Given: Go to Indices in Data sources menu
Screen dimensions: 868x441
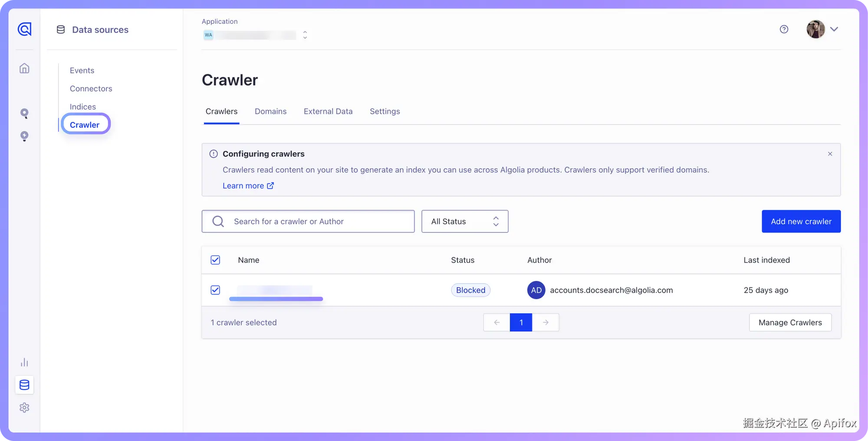Looking at the screenshot, I should (83, 107).
